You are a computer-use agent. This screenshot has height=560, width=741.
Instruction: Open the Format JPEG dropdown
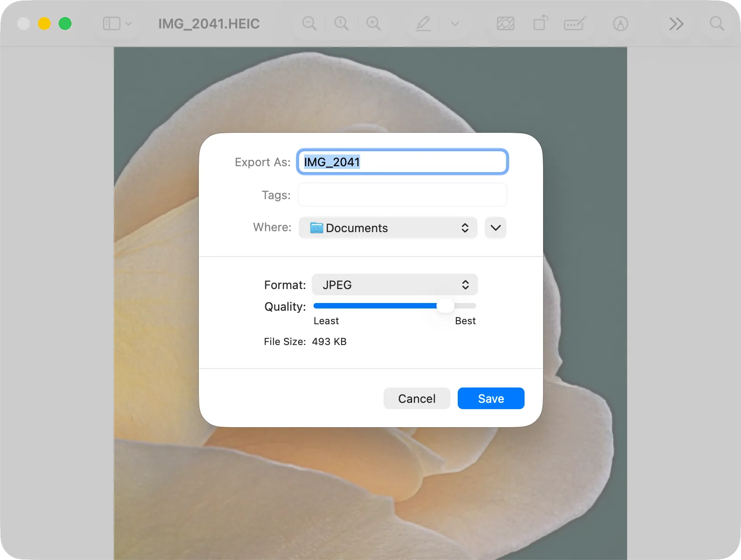point(395,285)
